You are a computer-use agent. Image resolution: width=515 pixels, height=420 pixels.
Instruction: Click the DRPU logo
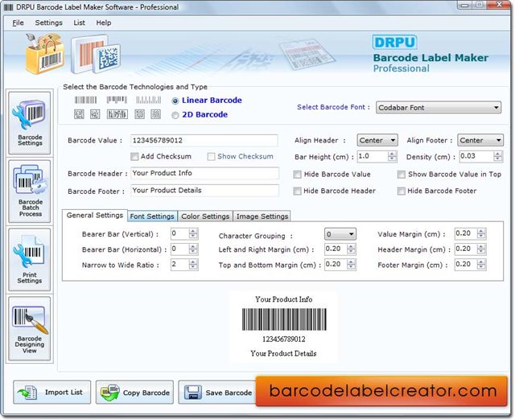pos(394,43)
